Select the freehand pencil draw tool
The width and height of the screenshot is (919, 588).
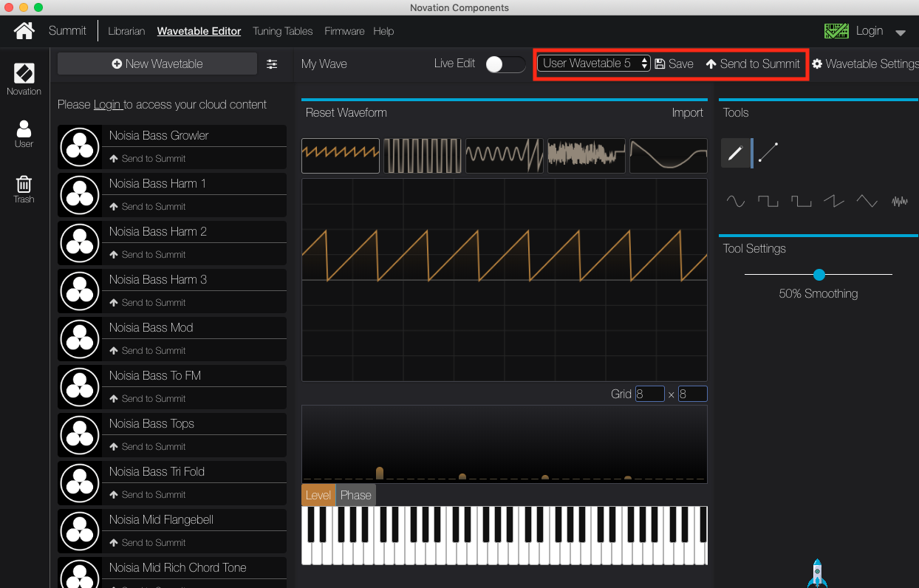(735, 153)
